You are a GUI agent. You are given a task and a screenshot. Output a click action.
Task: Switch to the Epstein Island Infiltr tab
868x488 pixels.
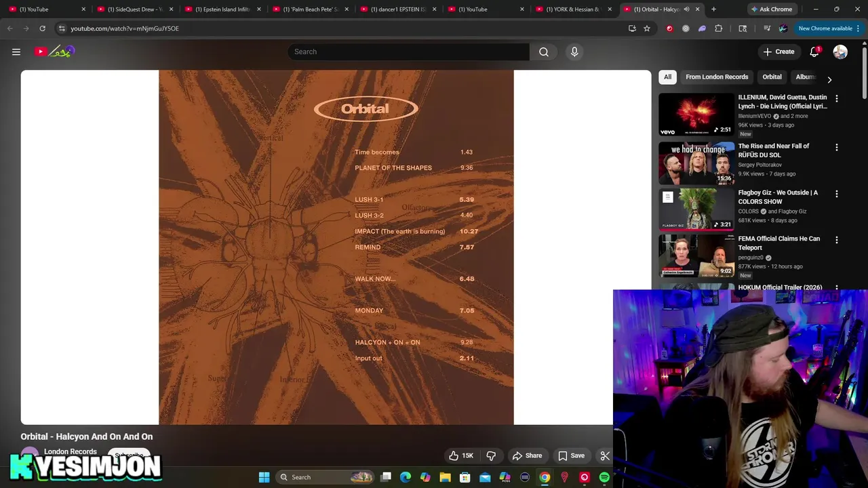(221, 9)
